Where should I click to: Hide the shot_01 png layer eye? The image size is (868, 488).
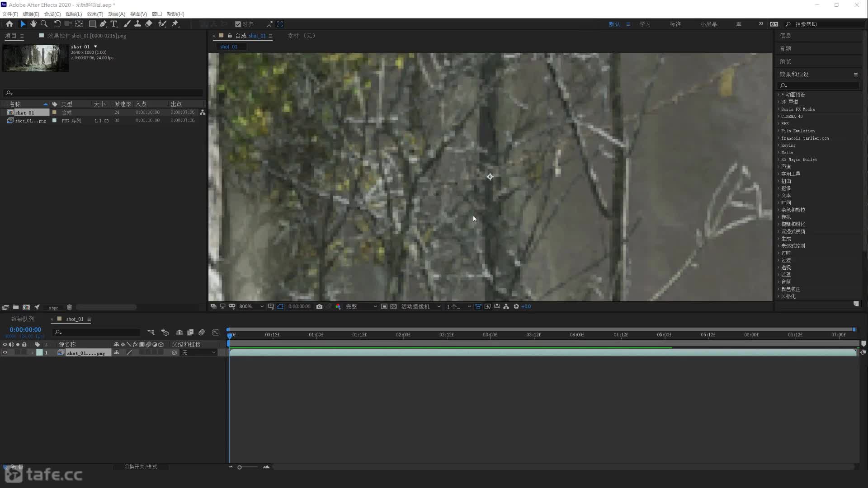5,352
